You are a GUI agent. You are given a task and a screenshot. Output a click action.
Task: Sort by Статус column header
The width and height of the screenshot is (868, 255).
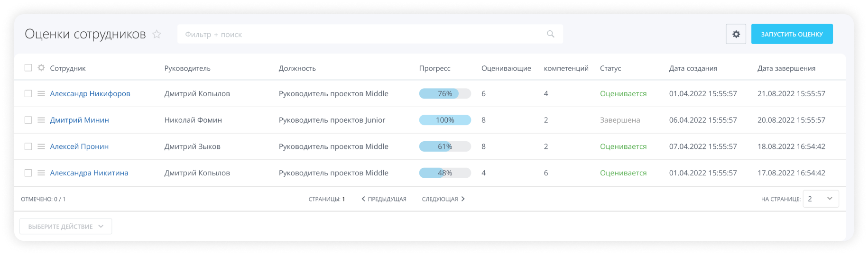pyautogui.click(x=610, y=68)
